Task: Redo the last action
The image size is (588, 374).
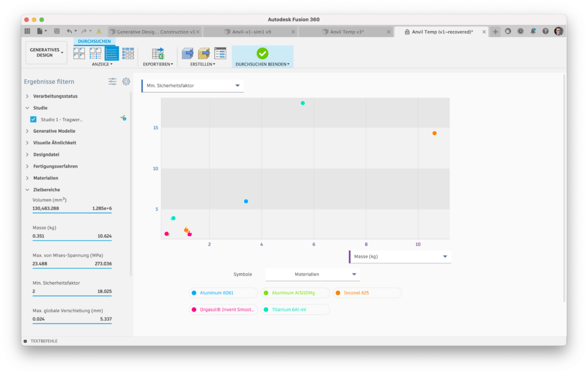Action: 84,32
